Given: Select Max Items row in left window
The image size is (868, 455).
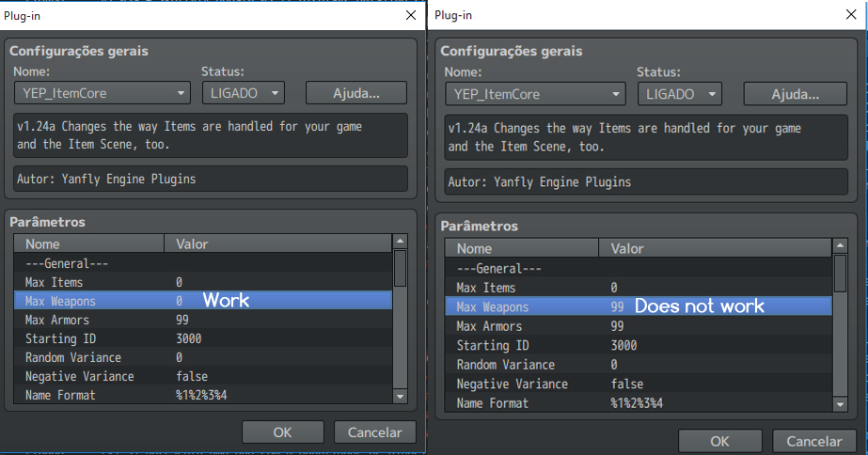Looking at the screenshot, I should [x=203, y=282].
